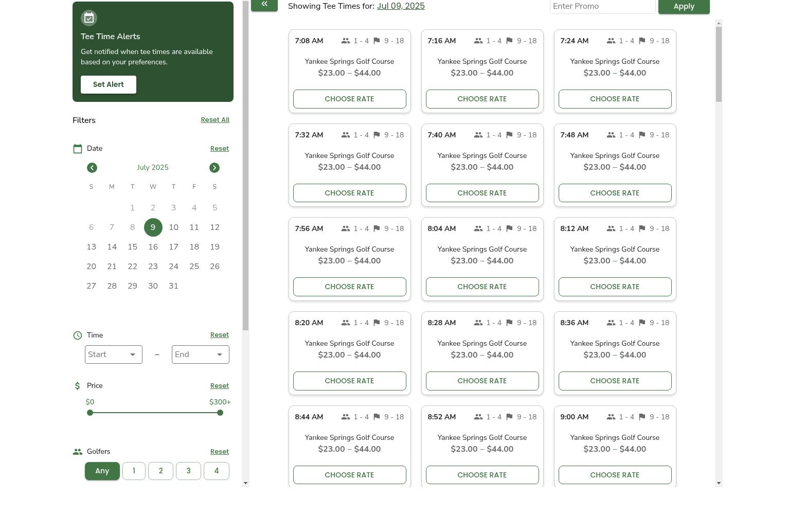Select 2 golfers filter option

coord(160,471)
